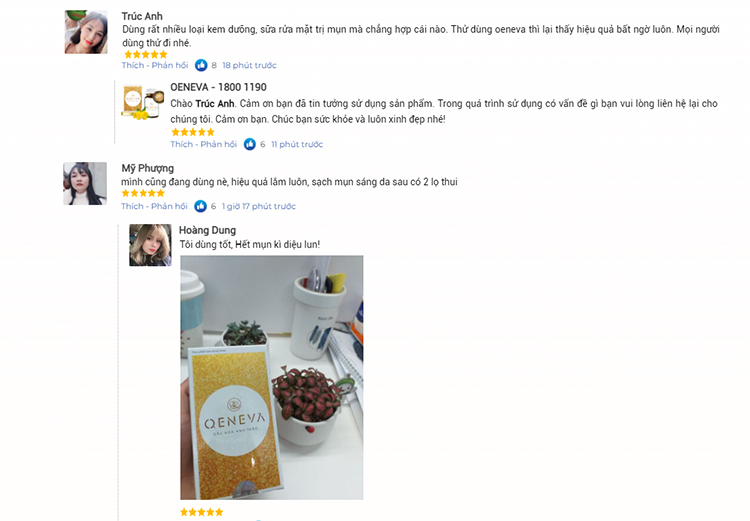The width and height of the screenshot is (750, 521).
Task: Click the Hoàng Dung commenter name
Action: [207, 230]
